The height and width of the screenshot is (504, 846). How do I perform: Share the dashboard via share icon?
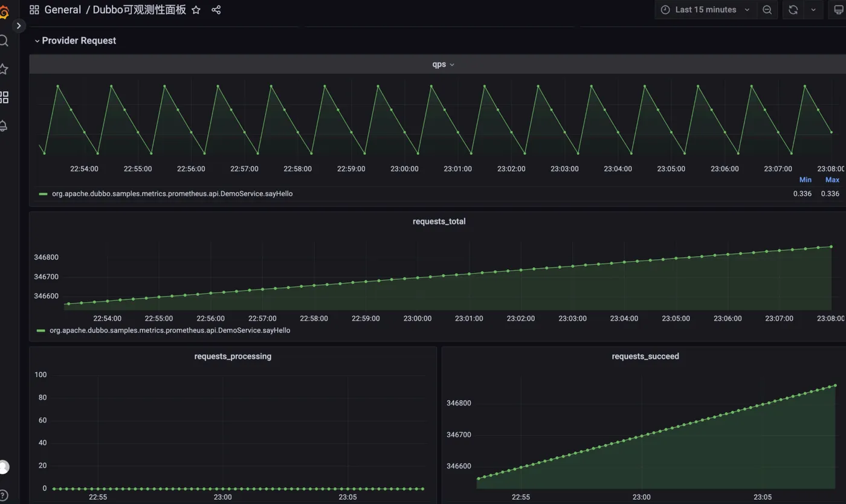[216, 10]
